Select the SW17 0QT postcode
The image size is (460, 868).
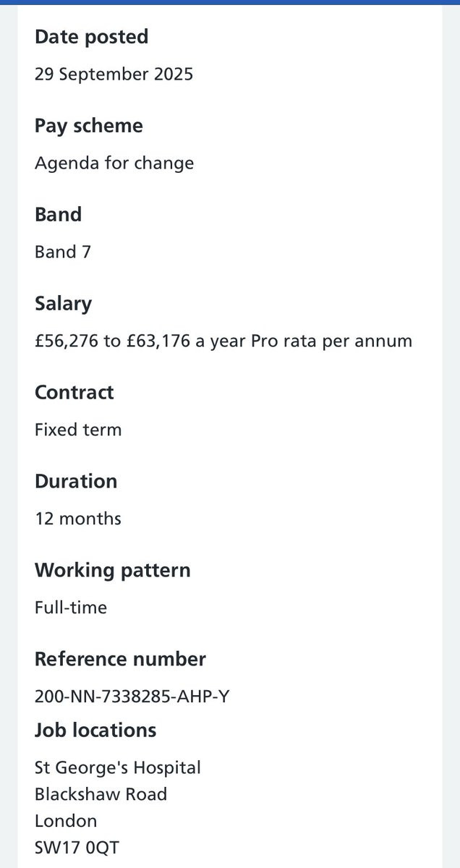pos(77,848)
